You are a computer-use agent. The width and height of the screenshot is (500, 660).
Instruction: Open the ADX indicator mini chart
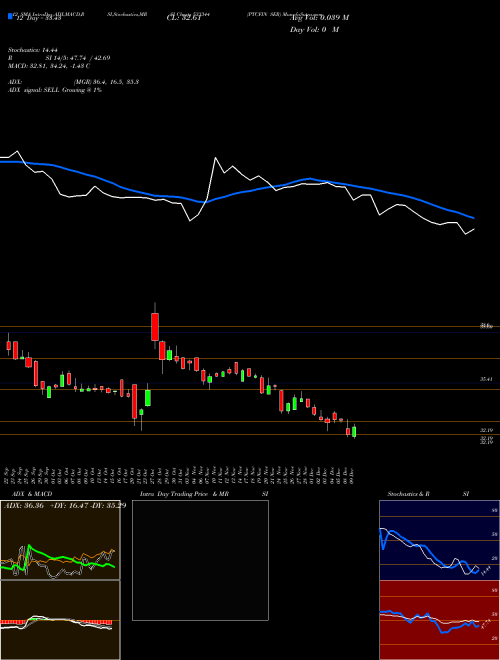(x=60, y=540)
